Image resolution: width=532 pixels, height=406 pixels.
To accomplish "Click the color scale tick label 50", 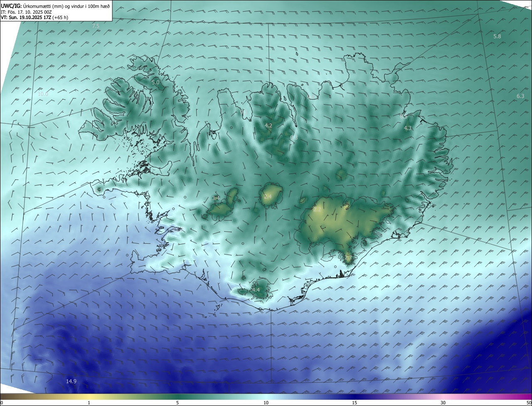I will [529, 403].
